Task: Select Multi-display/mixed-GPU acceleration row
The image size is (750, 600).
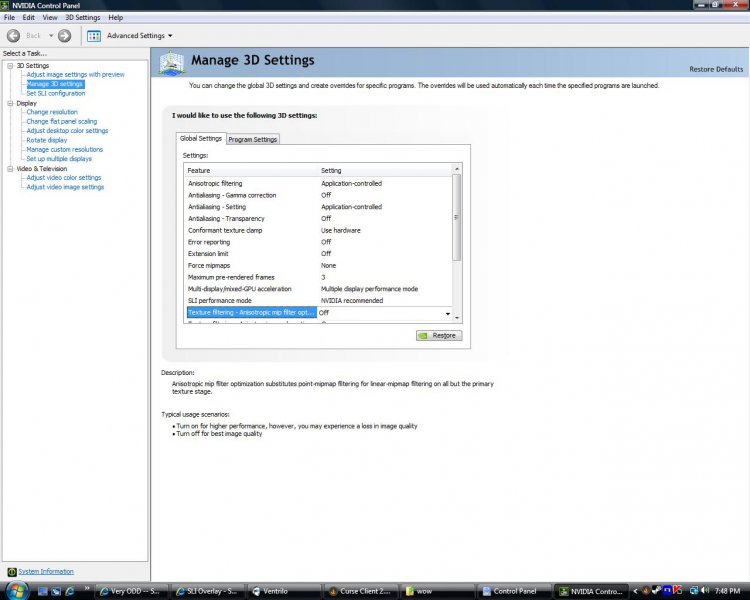Action: (x=319, y=289)
